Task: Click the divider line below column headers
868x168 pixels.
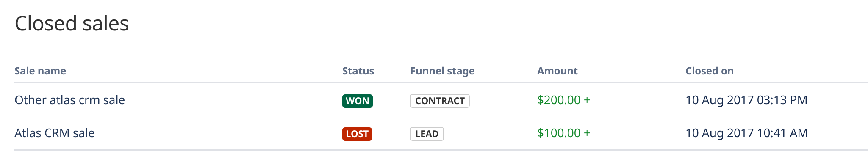Action: point(441,83)
